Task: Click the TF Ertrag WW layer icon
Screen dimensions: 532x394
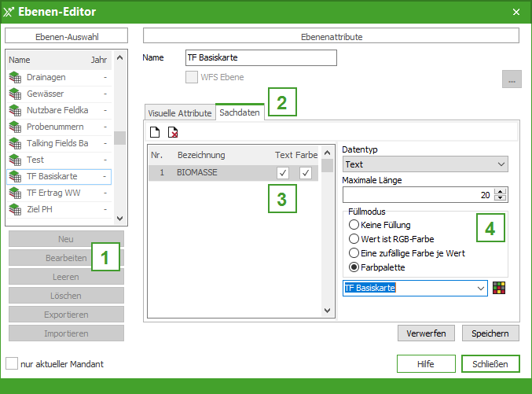Action: tap(15, 193)
